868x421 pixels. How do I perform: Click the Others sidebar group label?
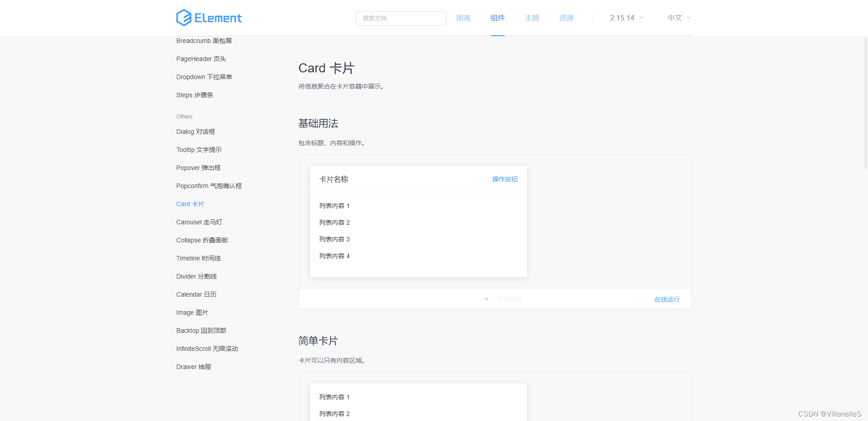pos(184,117)
